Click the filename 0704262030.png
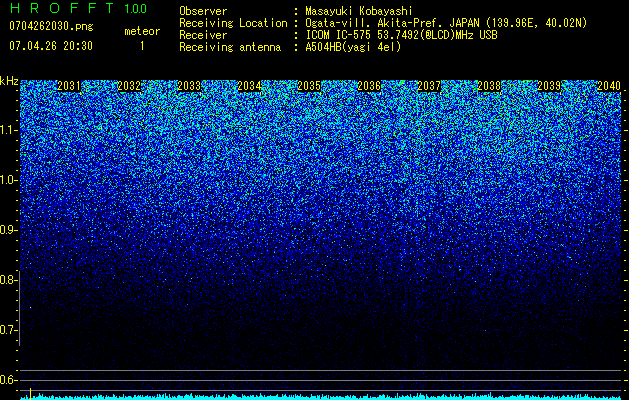 pyautogui.click(x=51, y=26)
